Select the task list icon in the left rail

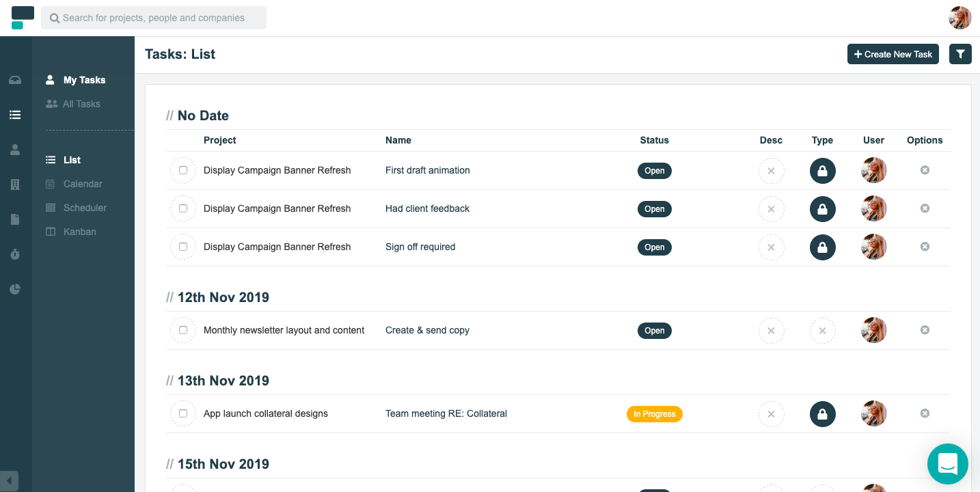15,115
